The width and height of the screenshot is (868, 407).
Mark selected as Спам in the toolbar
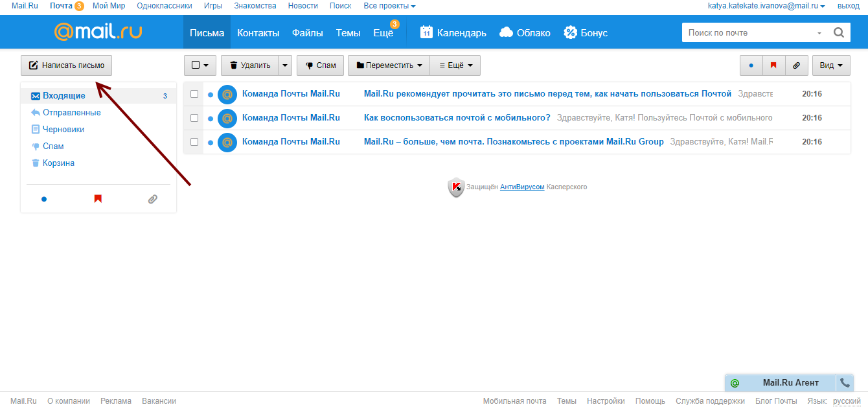tap(321, 65)
